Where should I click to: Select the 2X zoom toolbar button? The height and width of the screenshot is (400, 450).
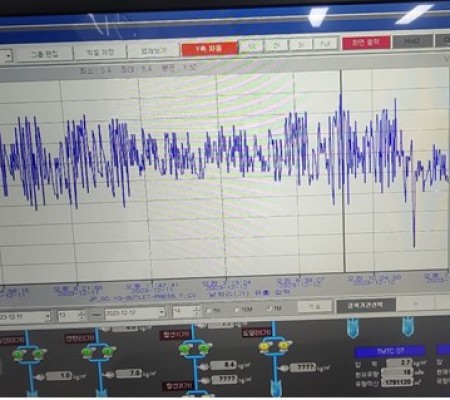[x=276, y=45]
